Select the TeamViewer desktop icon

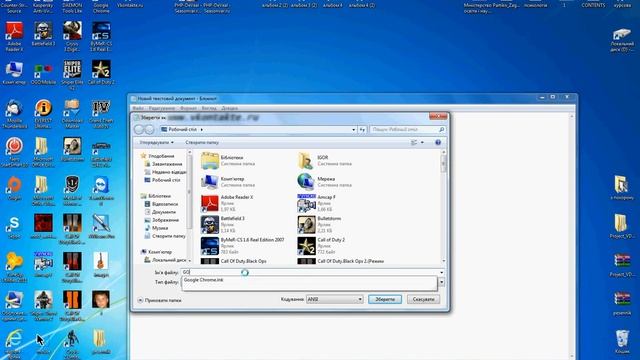click(x=101, y=190)
